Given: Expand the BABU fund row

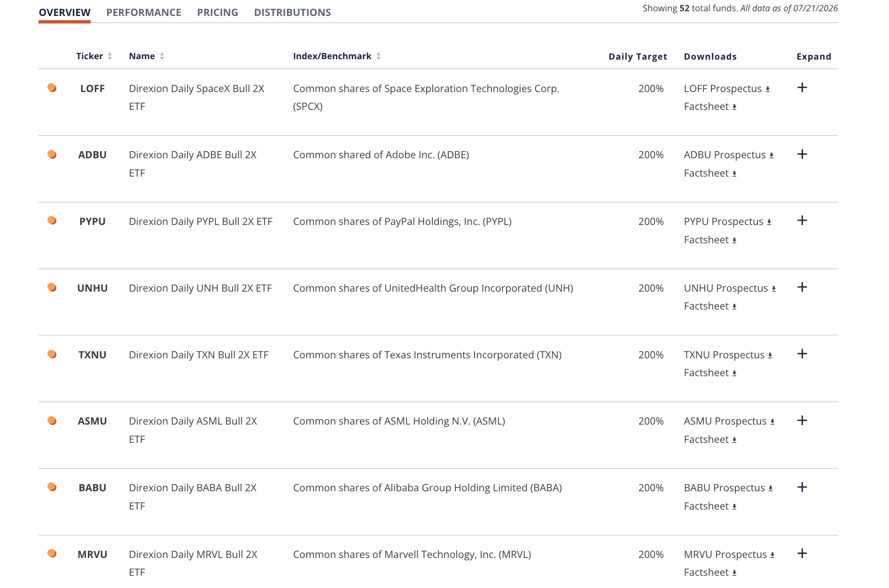Looking at the screenshot, I should tap(802, 487).
